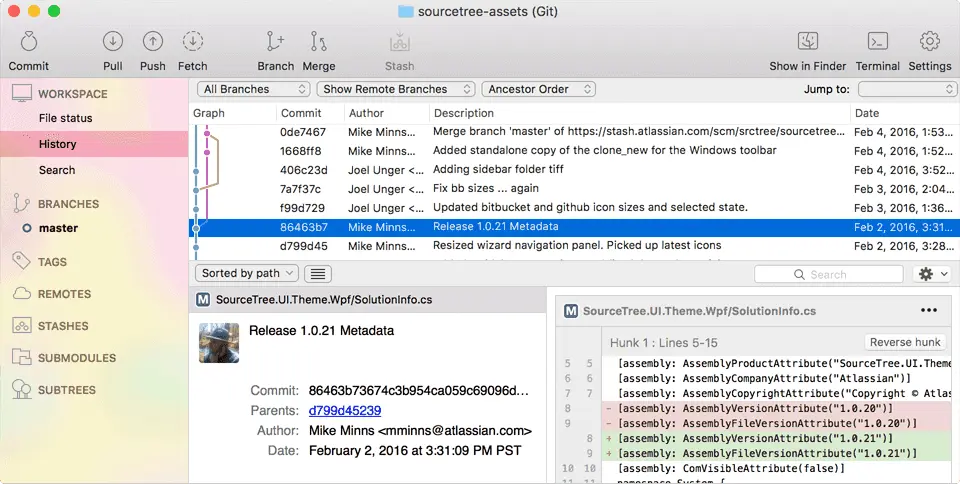Open the Settings gear icon in toolbar
The height and width of the screenshot is (484, 960).
tap(929, 42)
